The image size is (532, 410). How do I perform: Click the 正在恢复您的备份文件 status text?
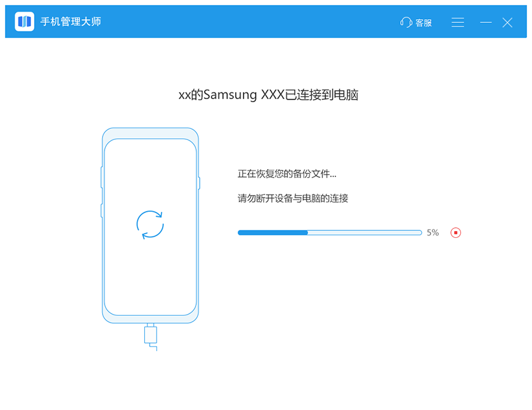[287, 174]
